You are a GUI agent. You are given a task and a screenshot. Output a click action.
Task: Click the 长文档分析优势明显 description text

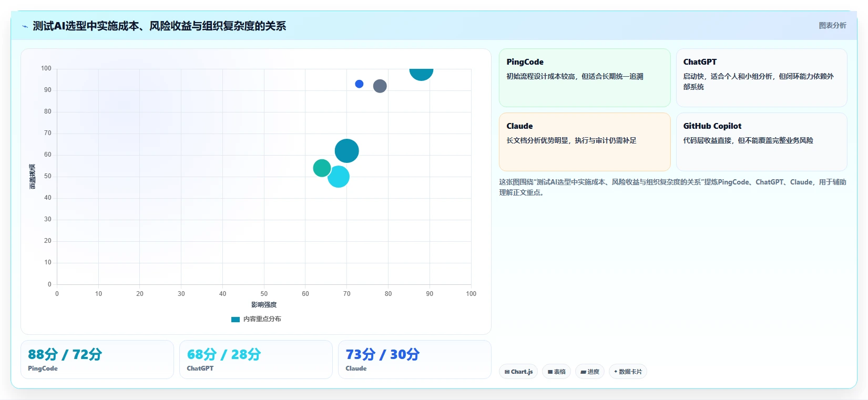point(571,140)
